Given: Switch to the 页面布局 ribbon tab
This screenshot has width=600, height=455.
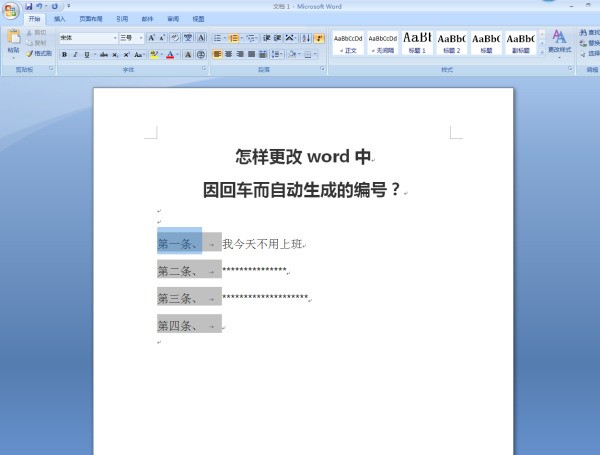Looking at the screenshot, I should pos(91,19).
